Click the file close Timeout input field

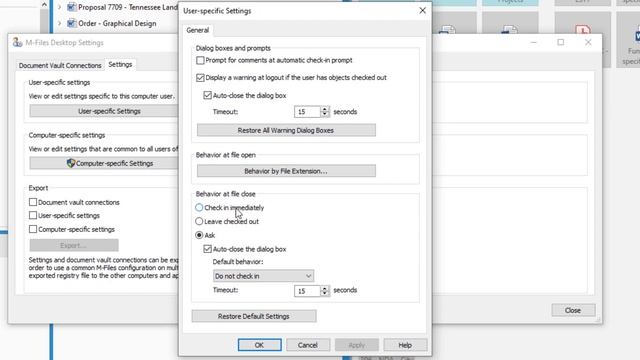(307, 291)
